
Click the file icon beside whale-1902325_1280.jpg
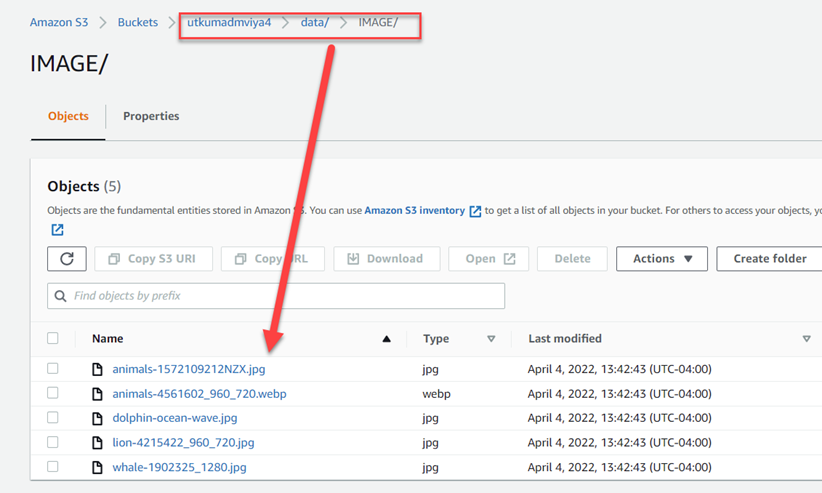(x=97, y=467)
